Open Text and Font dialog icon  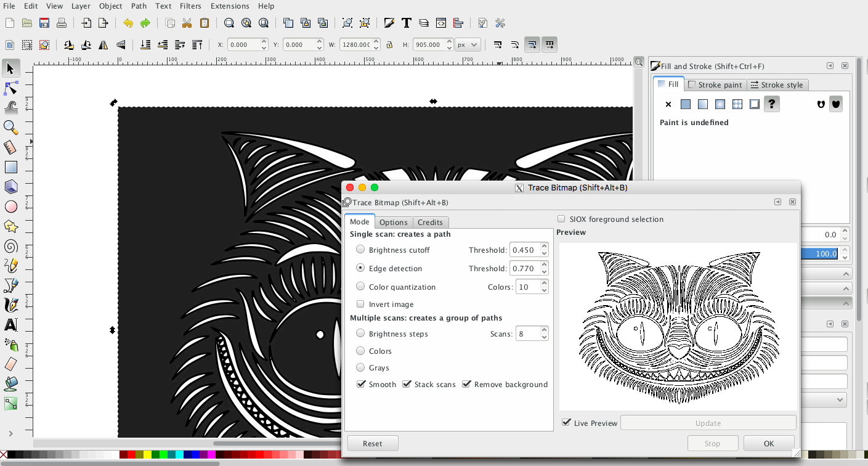coord(407,23)
